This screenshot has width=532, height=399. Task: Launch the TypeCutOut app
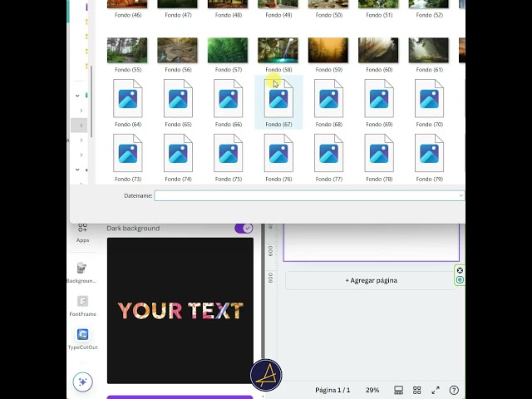(x=82, y=339)
